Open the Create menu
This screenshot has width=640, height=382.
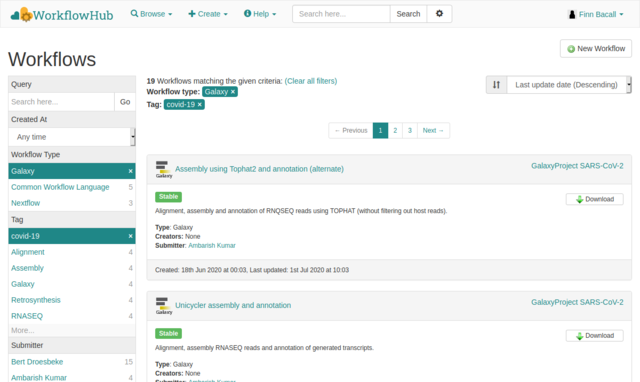click(x=208, y=14)
